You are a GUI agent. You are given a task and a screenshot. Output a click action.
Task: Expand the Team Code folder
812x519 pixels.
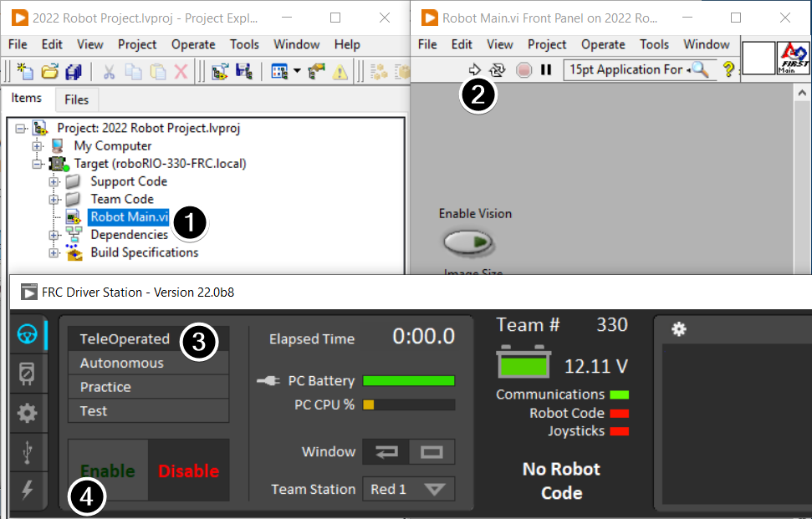[x=54, y=199]
